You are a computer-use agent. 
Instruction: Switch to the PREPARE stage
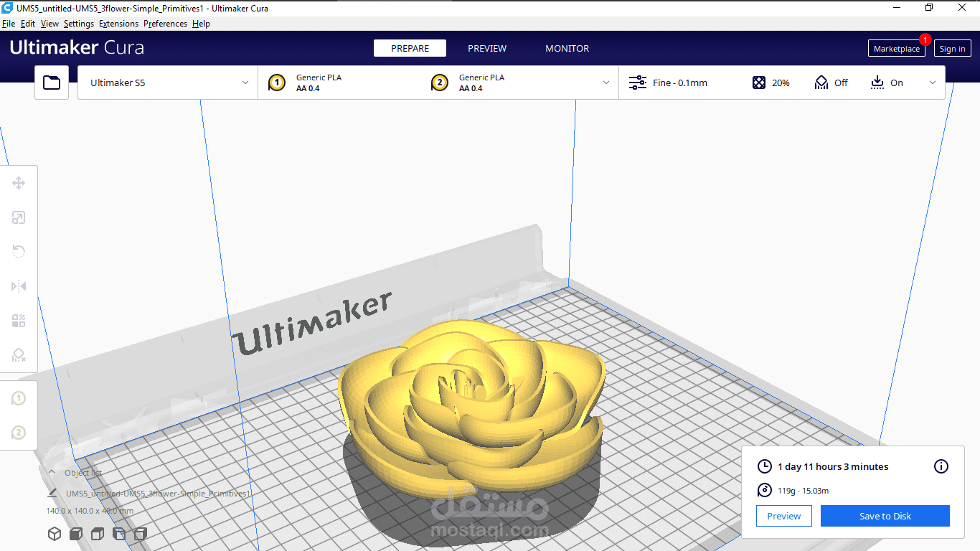pyautogui.click(x=410, y=48)
